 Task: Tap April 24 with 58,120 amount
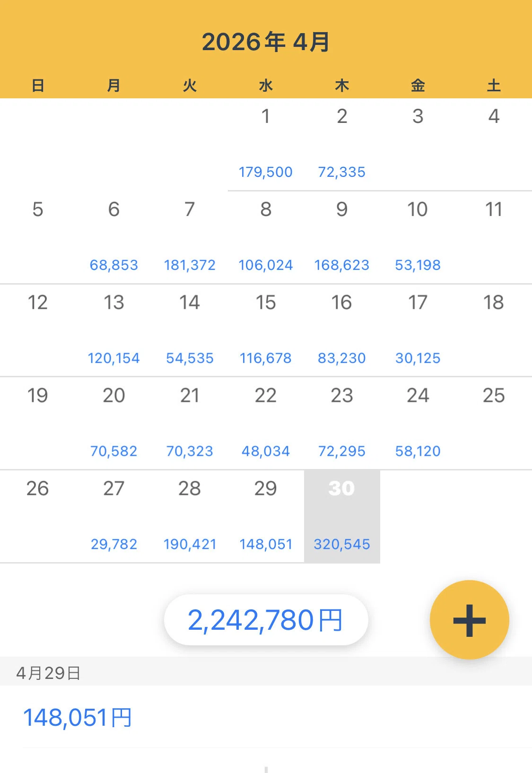click(x=418, y=423)
